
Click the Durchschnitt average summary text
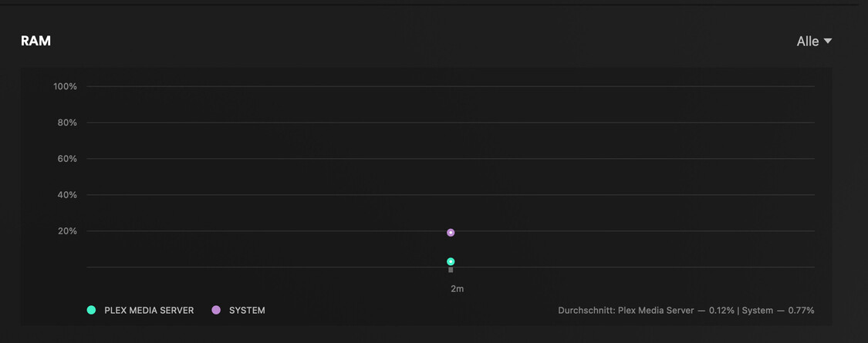586,311
